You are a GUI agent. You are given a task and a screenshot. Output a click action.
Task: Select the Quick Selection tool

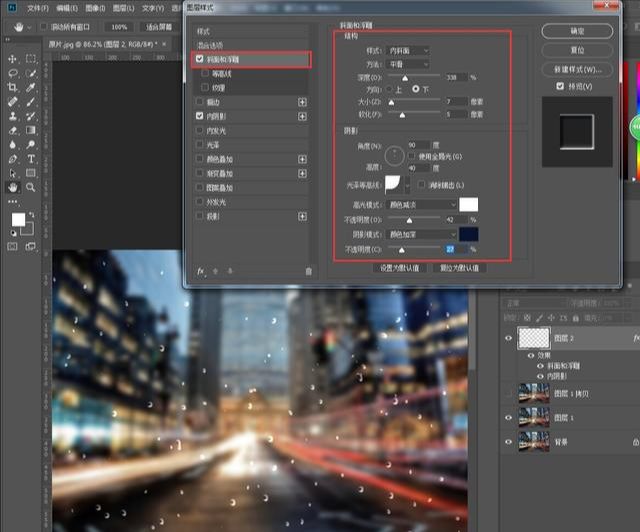click(31, 73)
